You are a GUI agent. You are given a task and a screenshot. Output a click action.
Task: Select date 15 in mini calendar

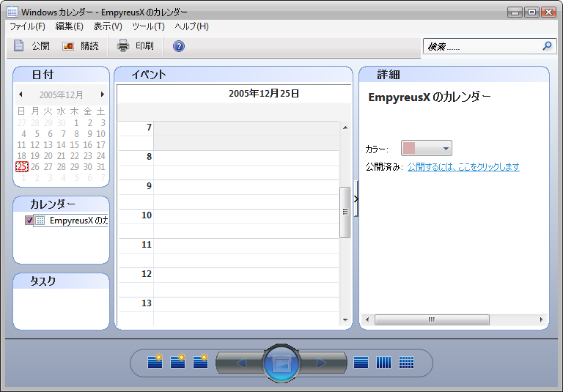(74, 144)
